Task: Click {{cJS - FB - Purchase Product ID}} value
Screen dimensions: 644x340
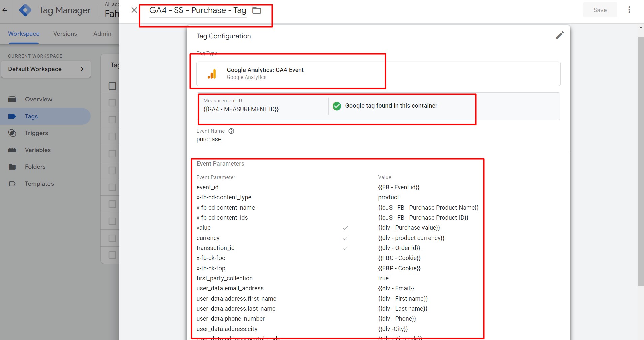Action: click(423, 218)
